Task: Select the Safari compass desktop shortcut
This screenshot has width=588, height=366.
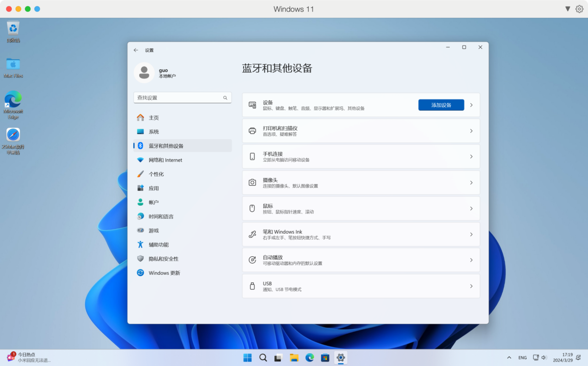Action: pos(13,141)
